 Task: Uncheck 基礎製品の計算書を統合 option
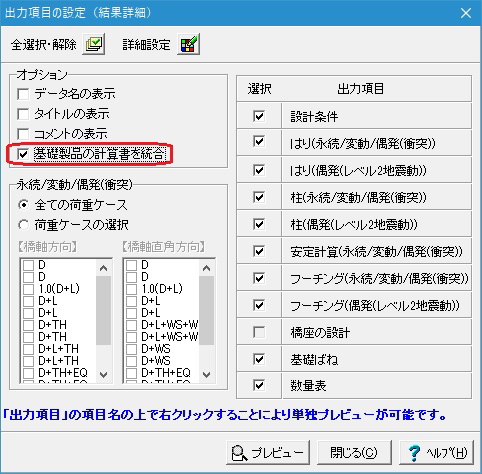pyautogui.click(x=23, y=154)
